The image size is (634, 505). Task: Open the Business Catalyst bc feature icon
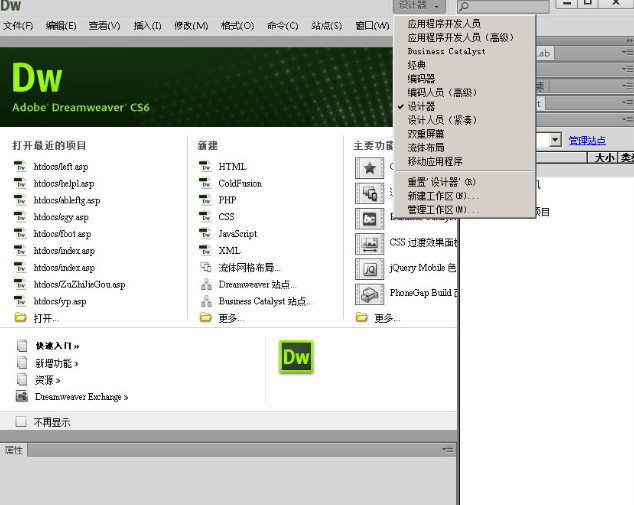(370, 219)
